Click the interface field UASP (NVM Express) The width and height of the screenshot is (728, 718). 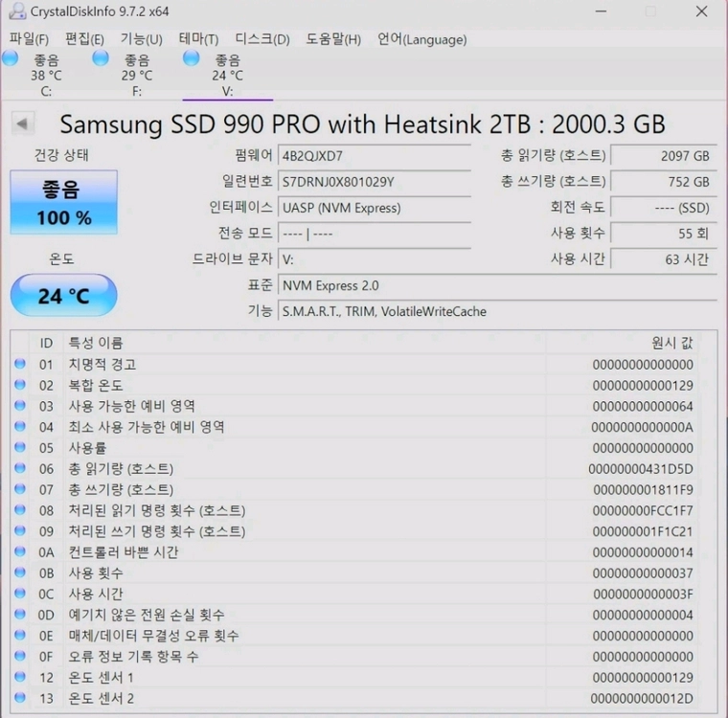(375, 208)
